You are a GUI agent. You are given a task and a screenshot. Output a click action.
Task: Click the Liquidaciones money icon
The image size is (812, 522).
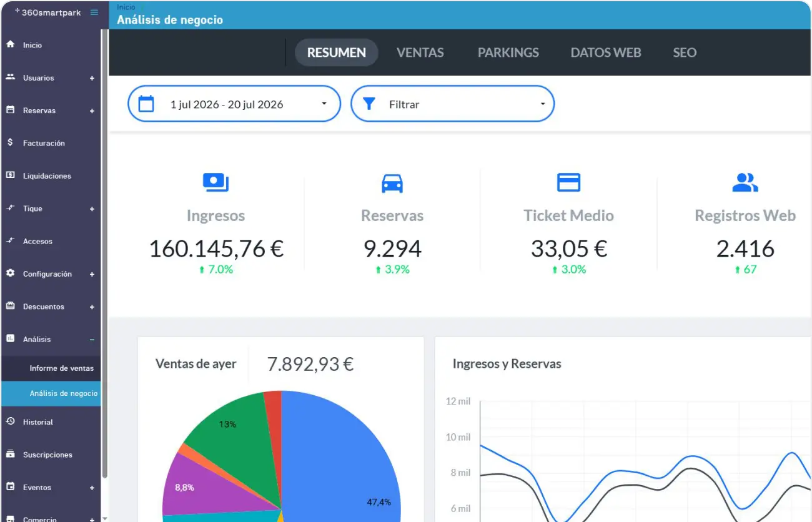(x=10, y=175)
